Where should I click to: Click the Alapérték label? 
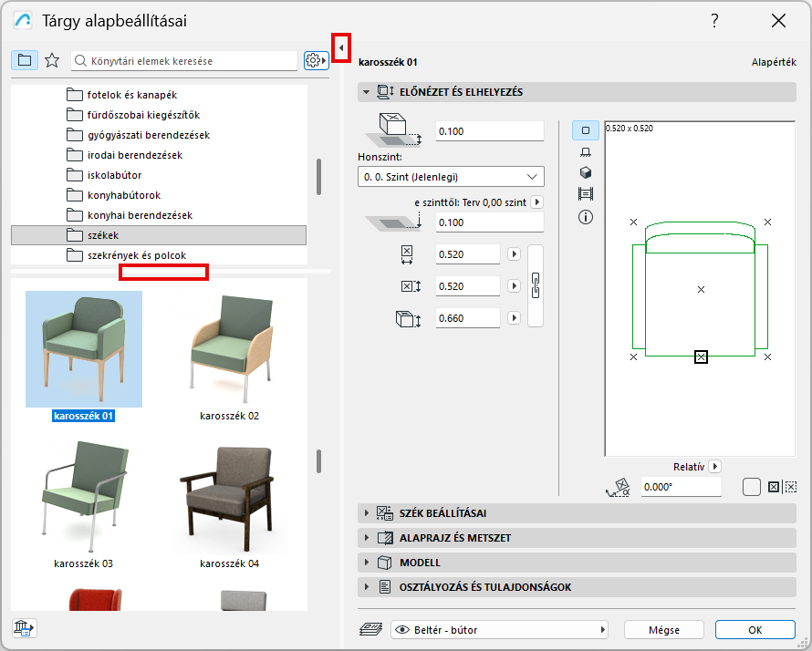pos(774,62)
